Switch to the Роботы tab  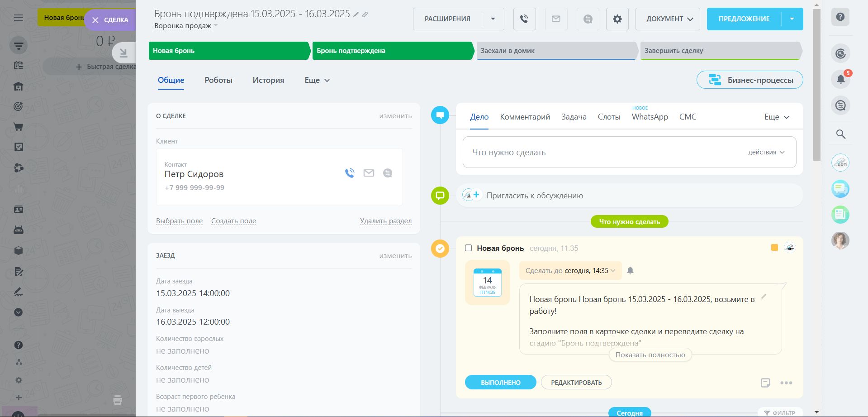(218, 80)
